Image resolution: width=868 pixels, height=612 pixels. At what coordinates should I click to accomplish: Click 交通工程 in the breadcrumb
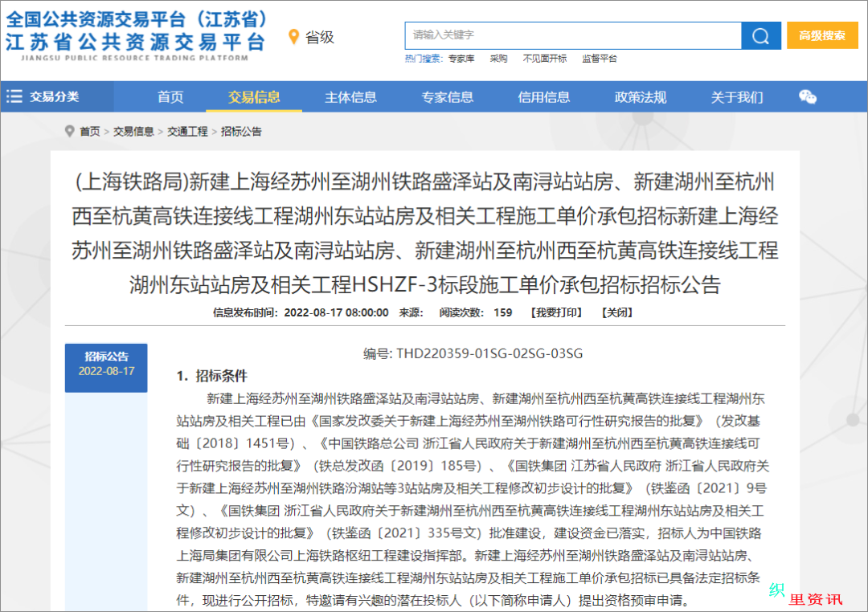pyautogui.click(x=187, y=131)
